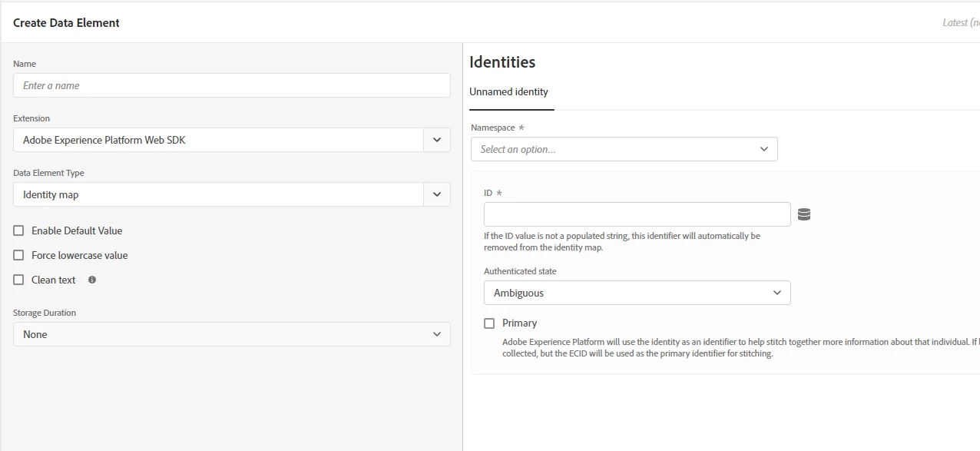Viewport: 980px width, 451px height.
Task: Mark the identity as Primary
Action: 489,323
